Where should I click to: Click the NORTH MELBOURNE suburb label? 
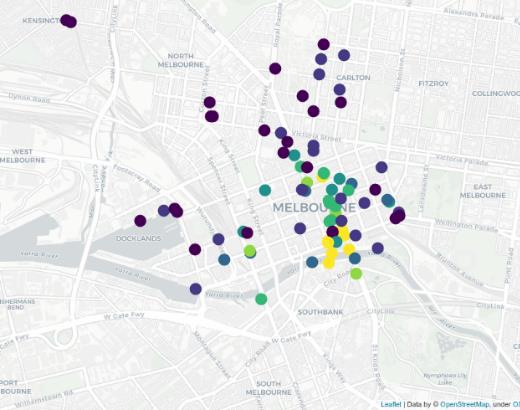(180, 60)
